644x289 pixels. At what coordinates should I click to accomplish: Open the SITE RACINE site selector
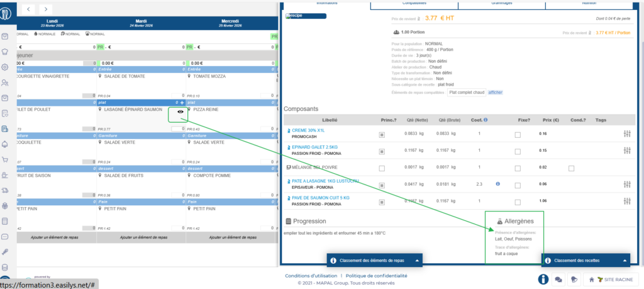tap(610, 279)
